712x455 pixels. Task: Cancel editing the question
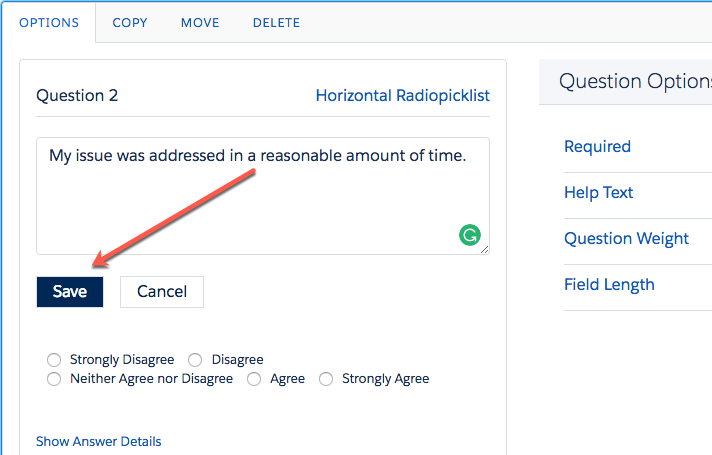(x=162, y=292)
